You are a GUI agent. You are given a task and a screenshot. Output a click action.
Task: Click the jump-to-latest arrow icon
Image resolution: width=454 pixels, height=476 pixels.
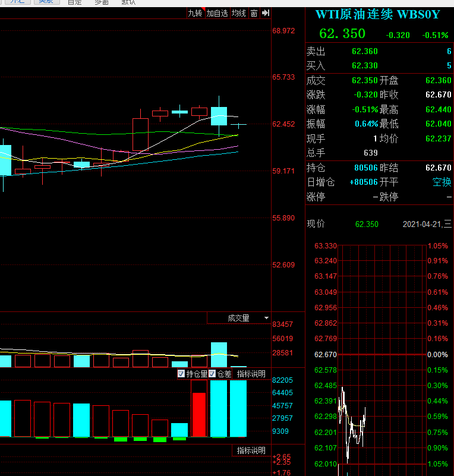pyautogui.click(x=266, y=13)
